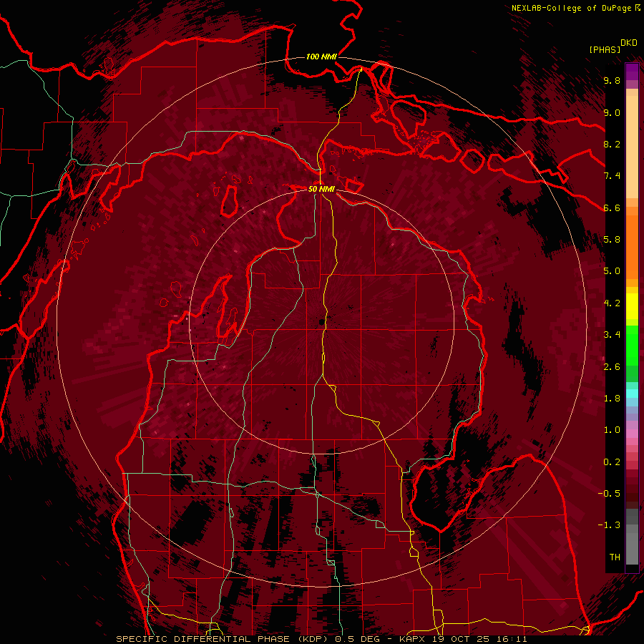The image size is (644, 644).
Task: Click the DKD label above the legend
Action: click(x=629, y=43)
